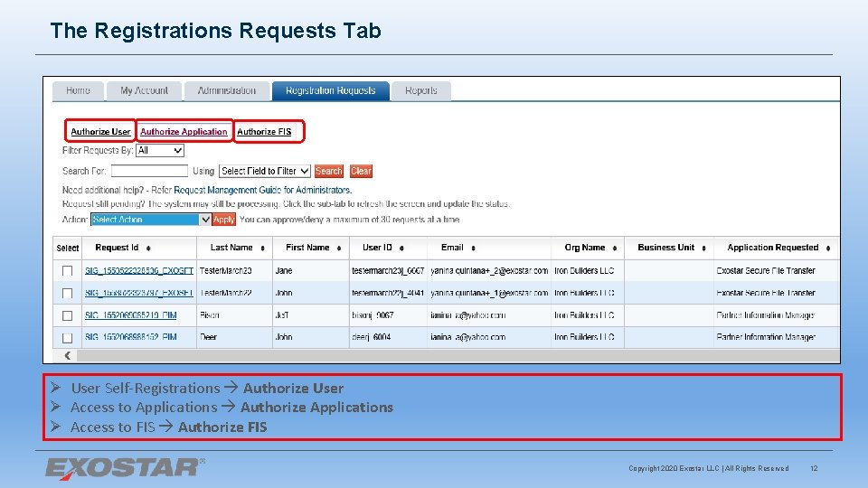Select checkbox for the Bison row
This screenshot has width=868, height=488.
click(68, 315)
